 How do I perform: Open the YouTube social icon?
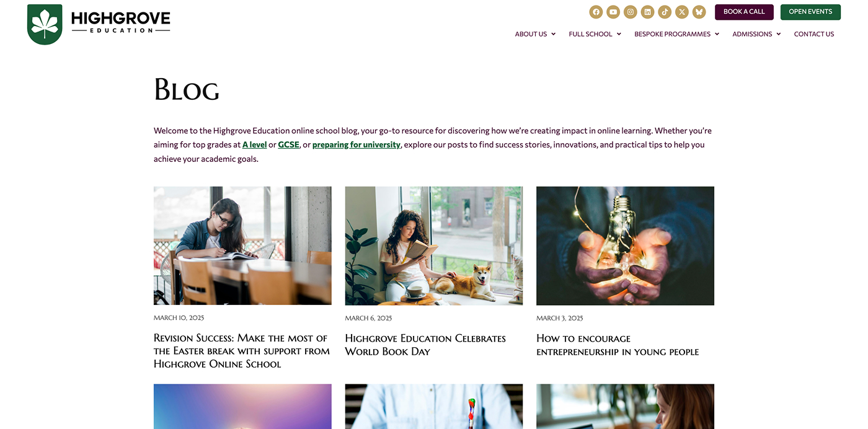(613, 12)
